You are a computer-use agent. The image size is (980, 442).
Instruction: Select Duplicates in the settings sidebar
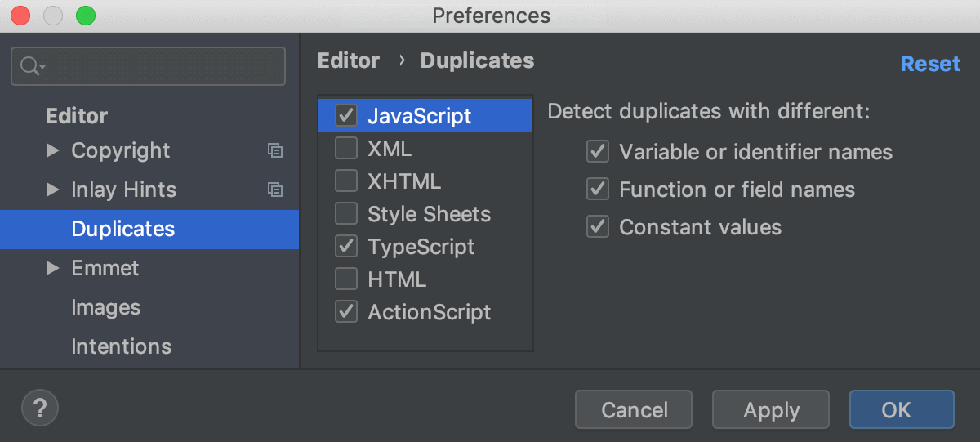(x=123, y=229)
